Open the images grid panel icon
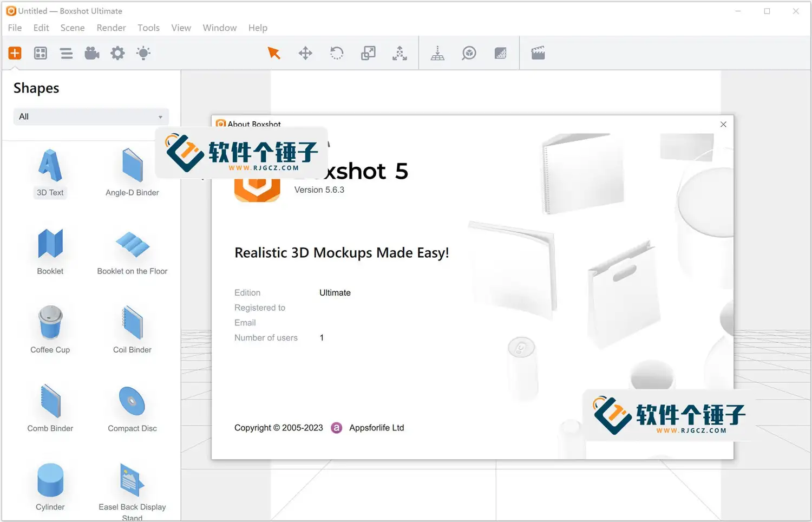The width and height of the screenshot is (812, 522). point(41,53)
